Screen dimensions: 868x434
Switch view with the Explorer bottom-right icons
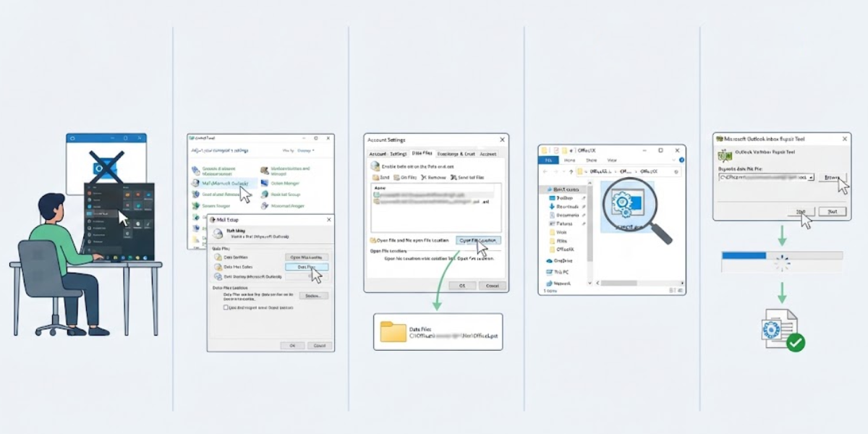(x=677, y=291)
